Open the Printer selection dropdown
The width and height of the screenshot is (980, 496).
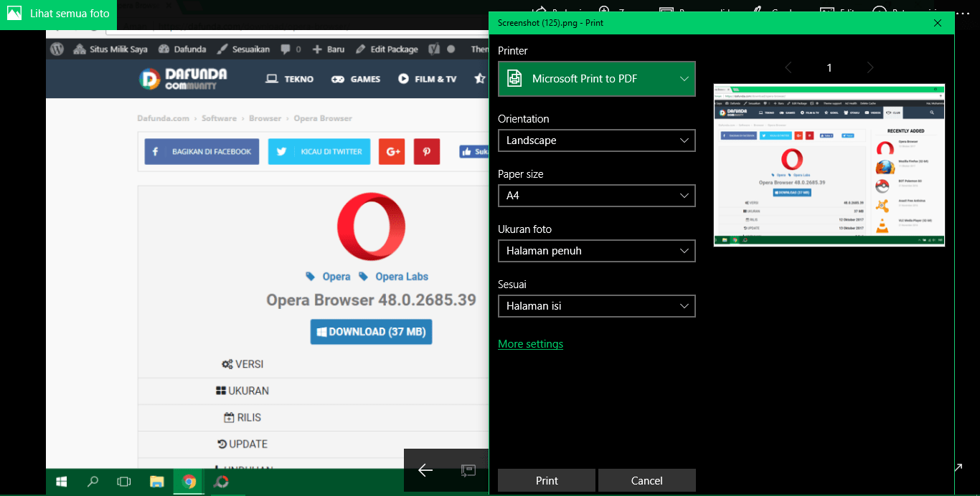click(596, 79)
